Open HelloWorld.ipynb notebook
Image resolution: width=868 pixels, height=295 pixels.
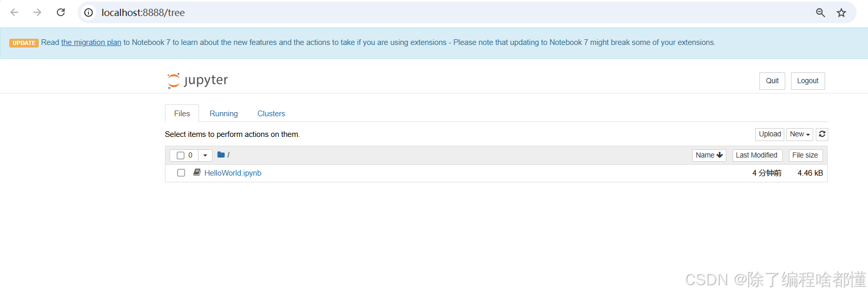(x=233, y=173)
